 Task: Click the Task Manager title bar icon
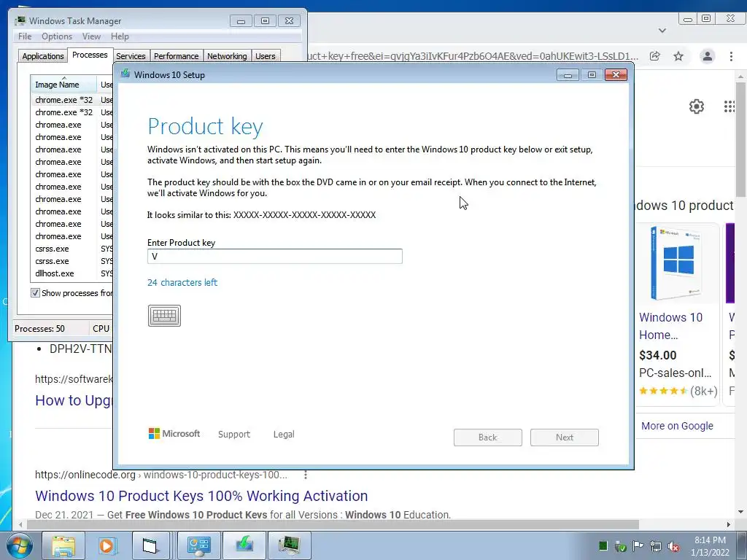(20, 20)
